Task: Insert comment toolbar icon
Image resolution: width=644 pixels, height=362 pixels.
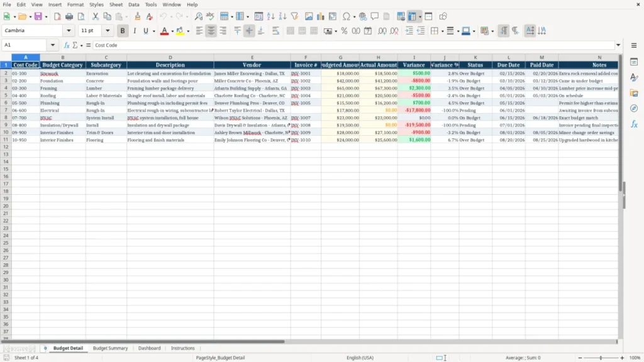Action: [x=375, y=16]
